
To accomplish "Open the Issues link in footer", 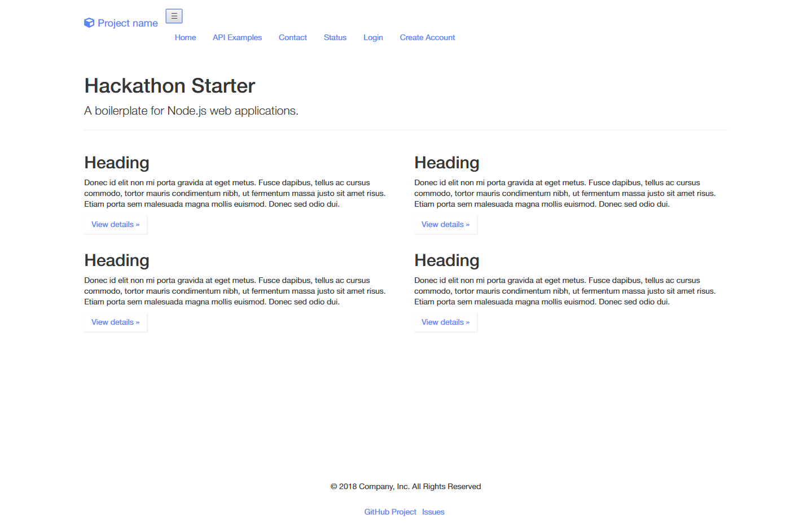I will coord(433,512).
